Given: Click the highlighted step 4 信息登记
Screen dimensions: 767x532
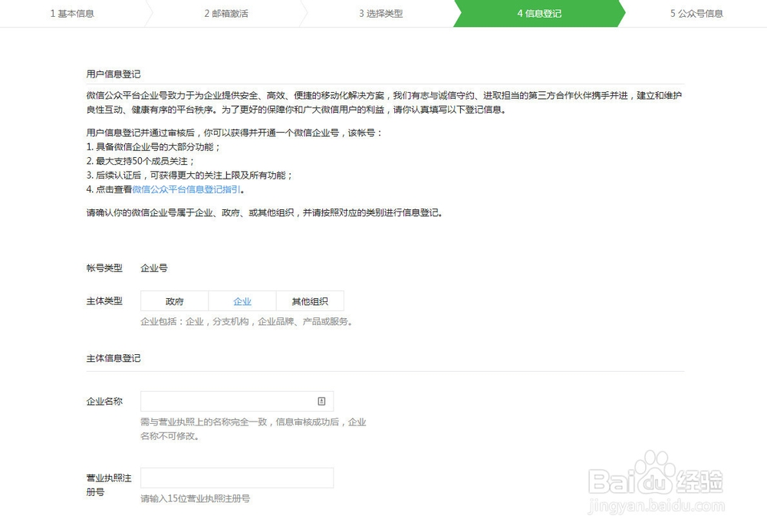Looking at the screenshot, I should point(537,13).
